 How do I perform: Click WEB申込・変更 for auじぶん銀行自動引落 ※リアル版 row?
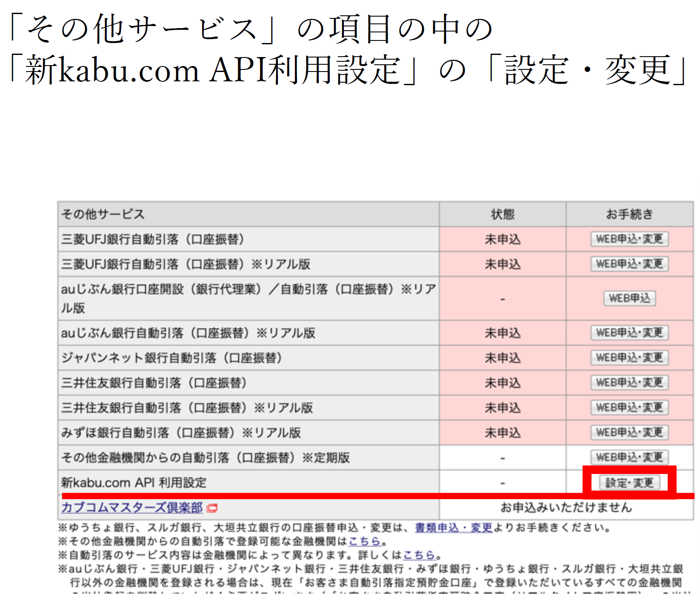629,333
